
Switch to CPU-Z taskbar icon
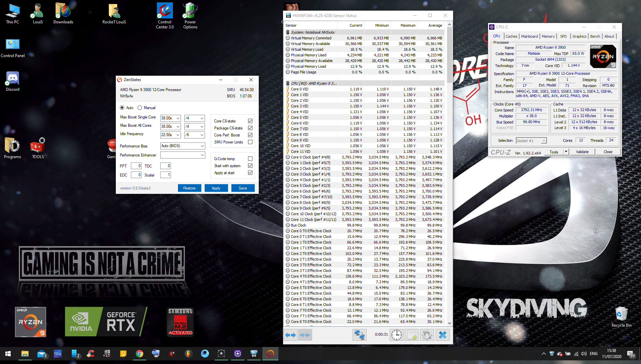click(x=238, y=354)
